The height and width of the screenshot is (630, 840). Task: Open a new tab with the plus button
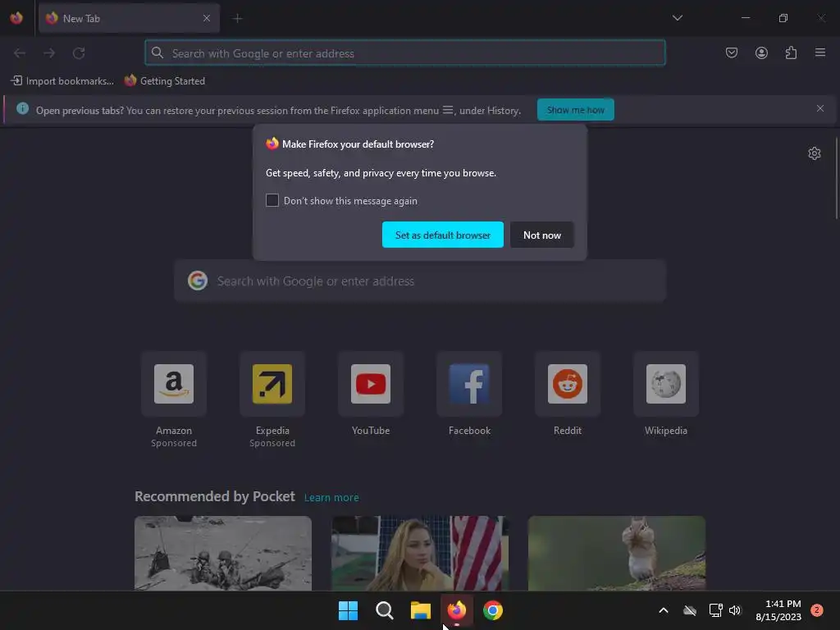pyautogui.click(x=237, y=18)
